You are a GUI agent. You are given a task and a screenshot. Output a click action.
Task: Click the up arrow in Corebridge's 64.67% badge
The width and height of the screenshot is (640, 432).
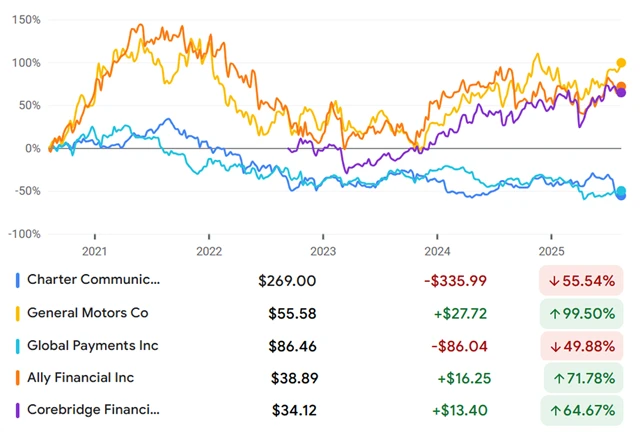point(557,409)
